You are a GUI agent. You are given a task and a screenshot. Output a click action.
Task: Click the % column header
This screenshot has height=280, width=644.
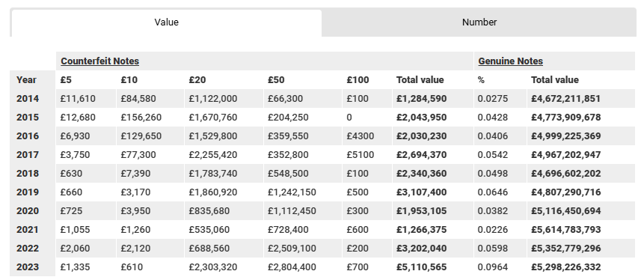[x=481, y=80]
